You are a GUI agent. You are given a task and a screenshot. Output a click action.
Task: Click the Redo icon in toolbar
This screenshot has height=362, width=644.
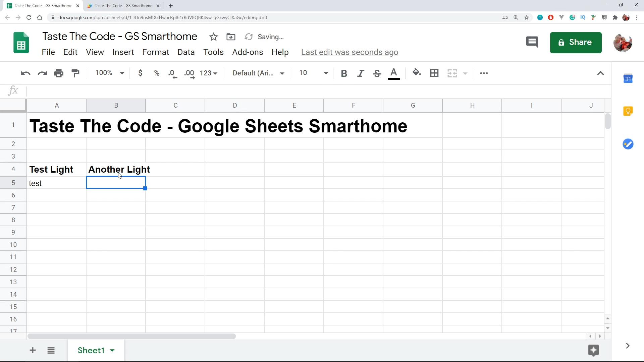[x=42, y=73]
